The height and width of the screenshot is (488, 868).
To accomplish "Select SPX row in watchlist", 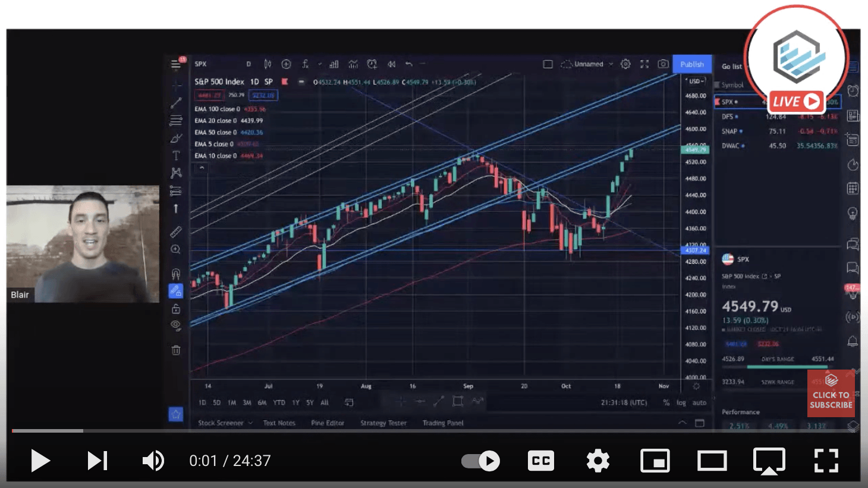I will pyautogui.click(x=737, y=102).
